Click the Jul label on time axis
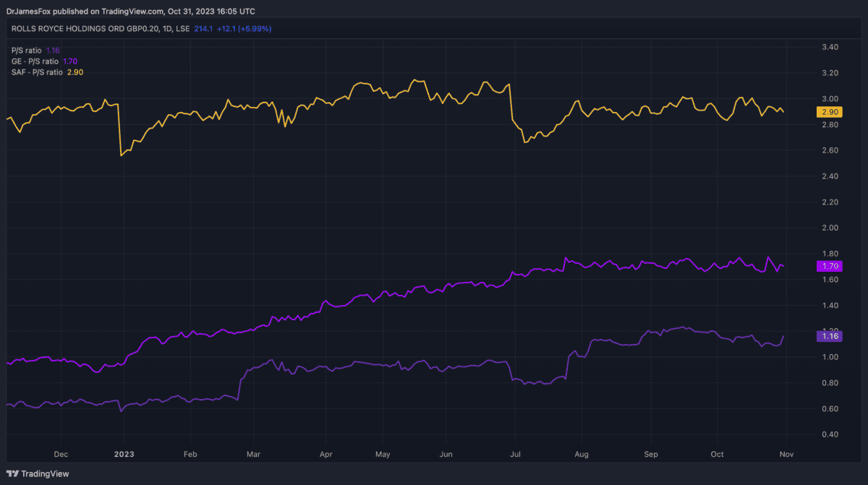Image resolution: width=868 pixels, height=485 pixels. pos(515,455)
